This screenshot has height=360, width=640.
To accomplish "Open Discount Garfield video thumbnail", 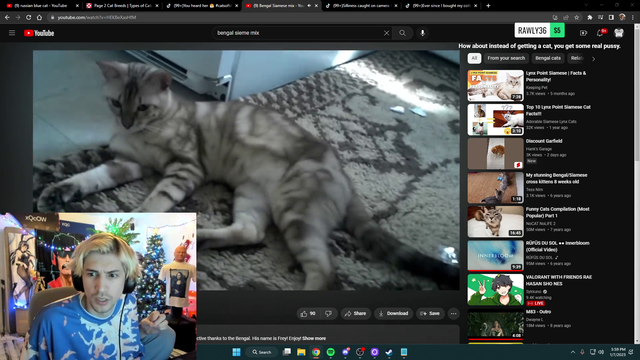I will pyautogui.click(x=496, y=153).
